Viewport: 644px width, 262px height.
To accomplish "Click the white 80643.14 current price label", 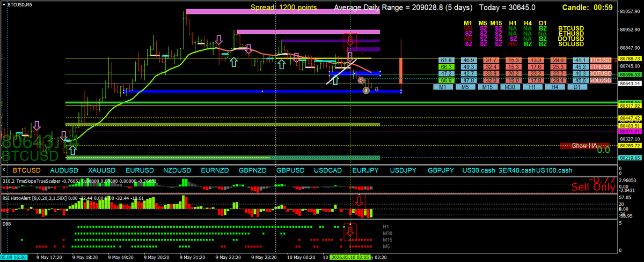I will (x=630, y=84).
